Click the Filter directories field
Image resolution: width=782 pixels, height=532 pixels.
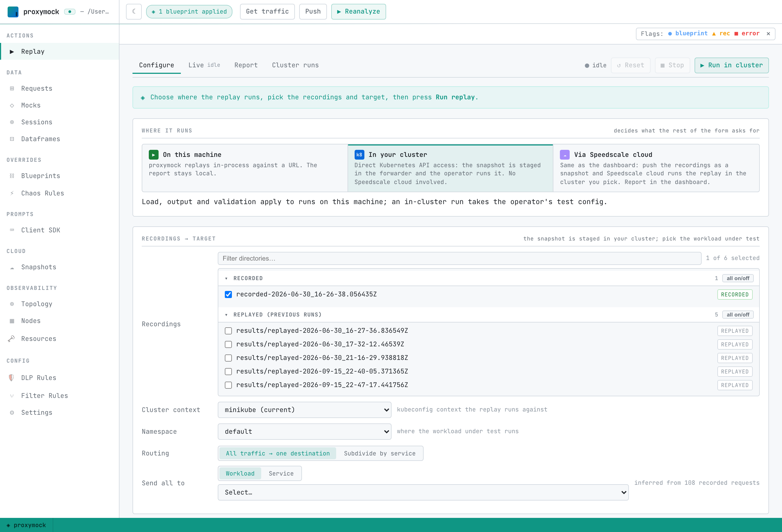459,258
